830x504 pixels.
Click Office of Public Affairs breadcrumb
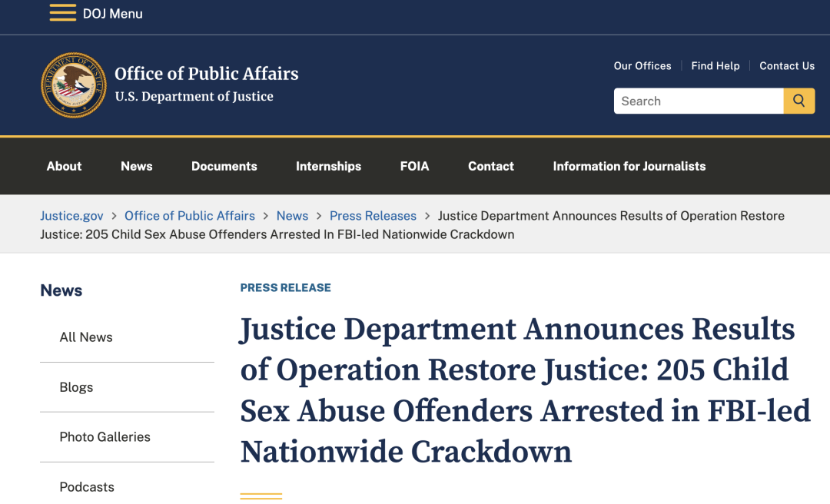[x=190, y=216]
